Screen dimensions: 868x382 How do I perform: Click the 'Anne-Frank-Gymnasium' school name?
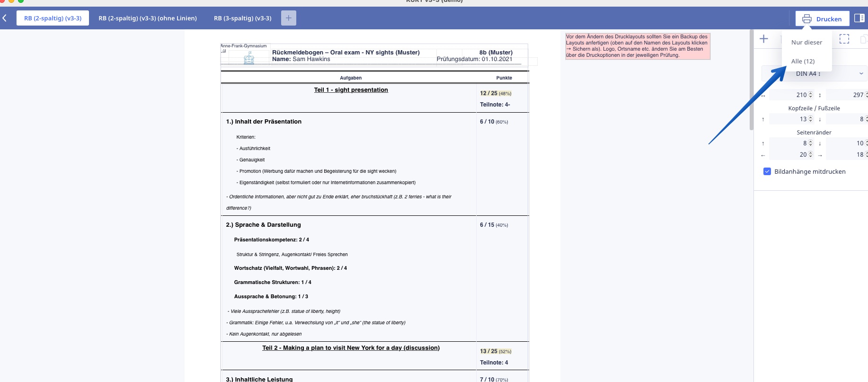click(243, 46)
